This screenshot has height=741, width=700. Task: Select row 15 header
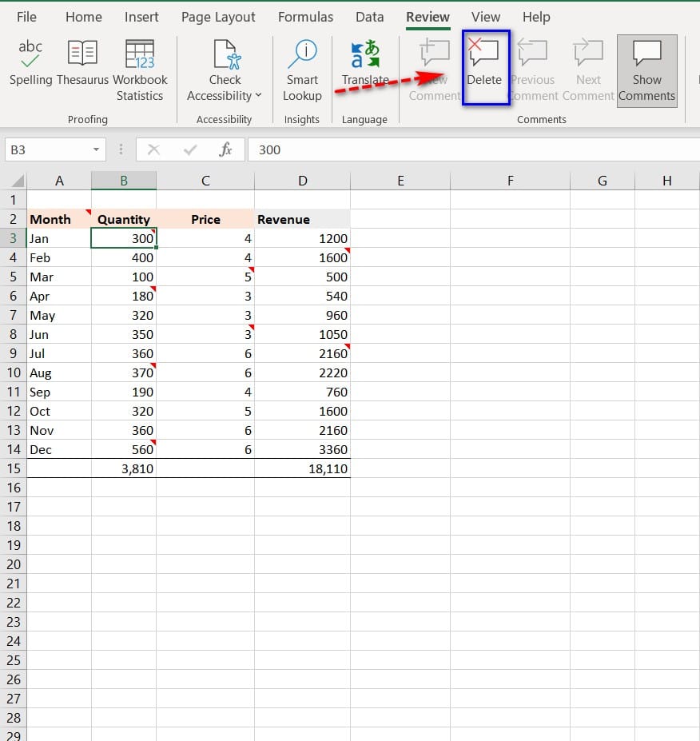pyautogui.click(x=14, y=468)
